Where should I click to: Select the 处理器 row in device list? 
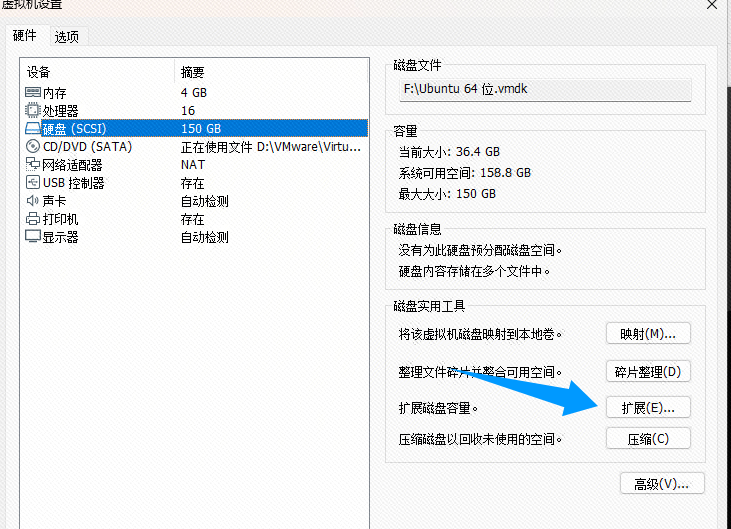(196, 110)
